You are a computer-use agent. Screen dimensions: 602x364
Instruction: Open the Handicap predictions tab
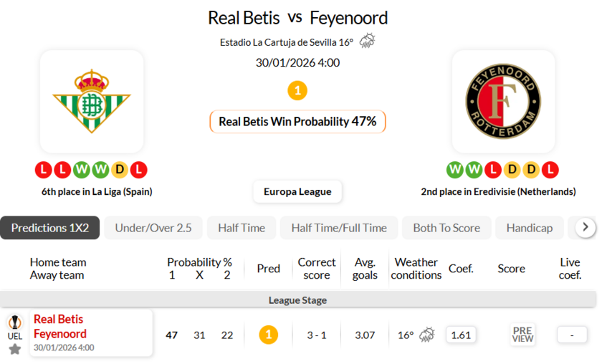tap(529, 228)
